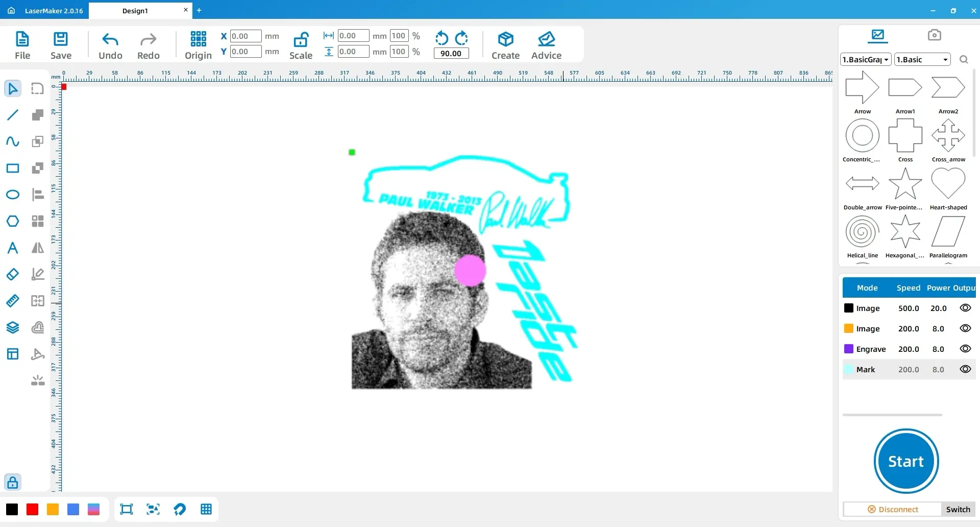Open the 1.Basic category dropdown
The height and width of the screenshot is (527, 980).
pos(922,59)
